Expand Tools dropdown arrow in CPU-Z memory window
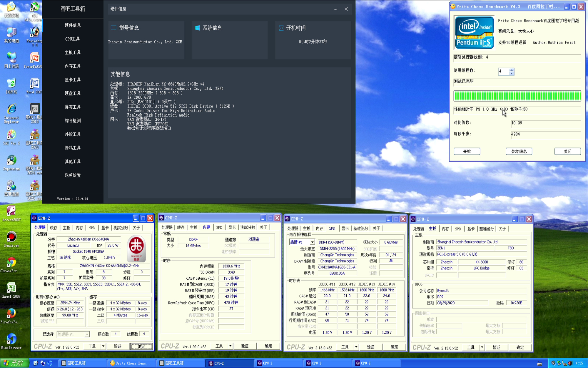 (230, 346)
